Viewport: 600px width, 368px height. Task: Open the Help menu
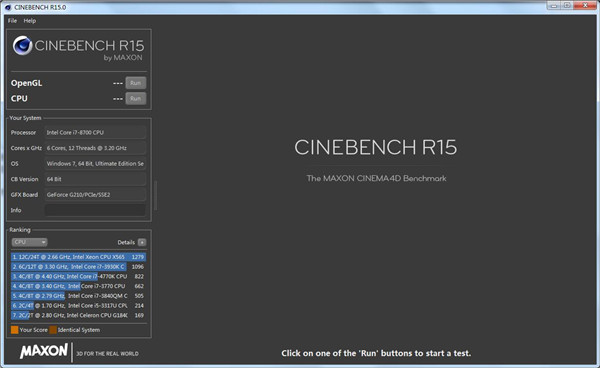tap(29, 21)
